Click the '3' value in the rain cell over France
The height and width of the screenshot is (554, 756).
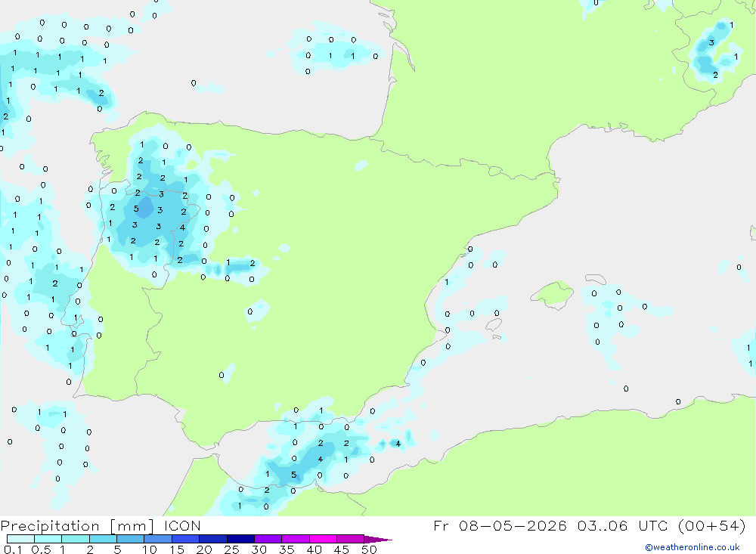711,43
